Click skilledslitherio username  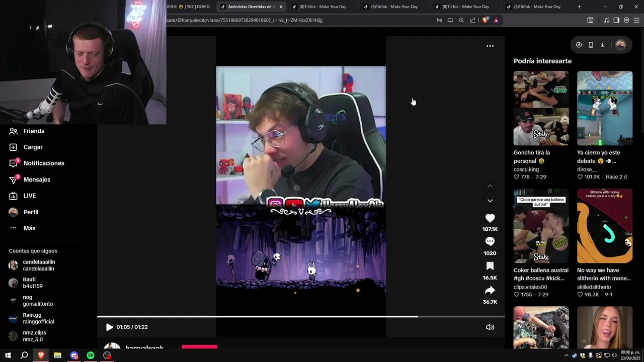(x=594, y=287)
